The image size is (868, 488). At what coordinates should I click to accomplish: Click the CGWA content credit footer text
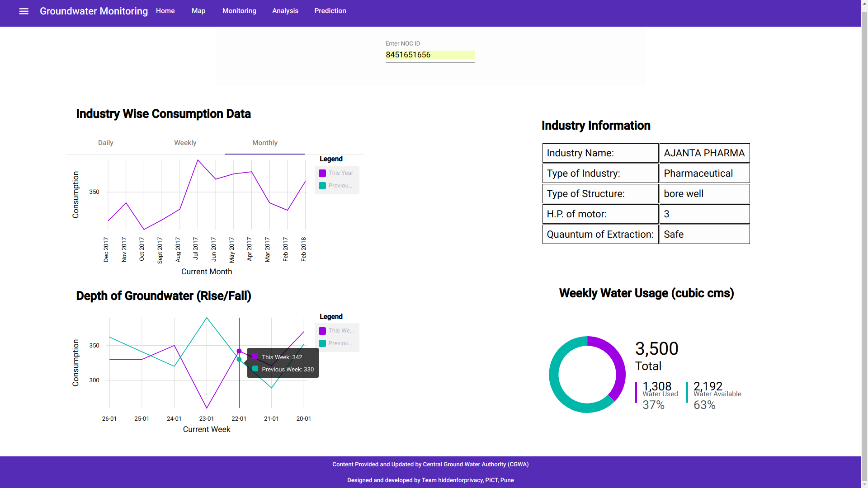(x=430, y=465)
